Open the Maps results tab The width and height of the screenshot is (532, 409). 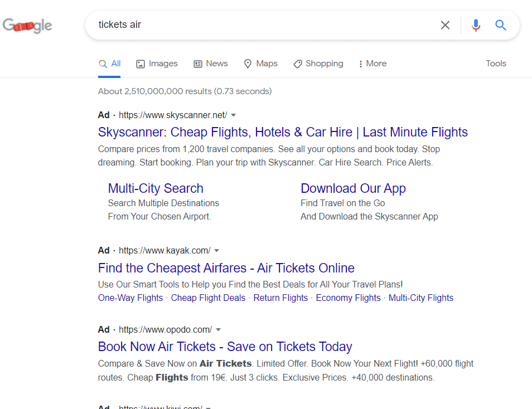260,64
